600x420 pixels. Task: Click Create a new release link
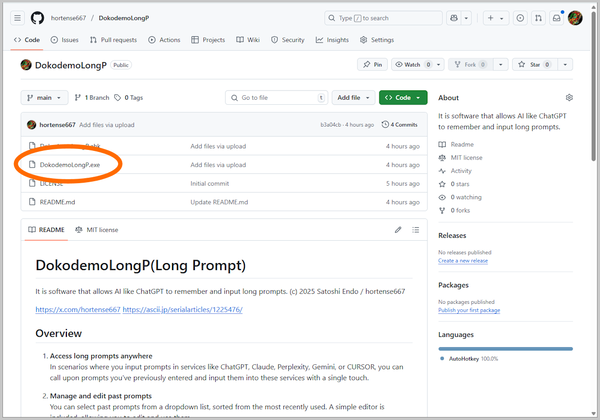(x=463, y=260)
